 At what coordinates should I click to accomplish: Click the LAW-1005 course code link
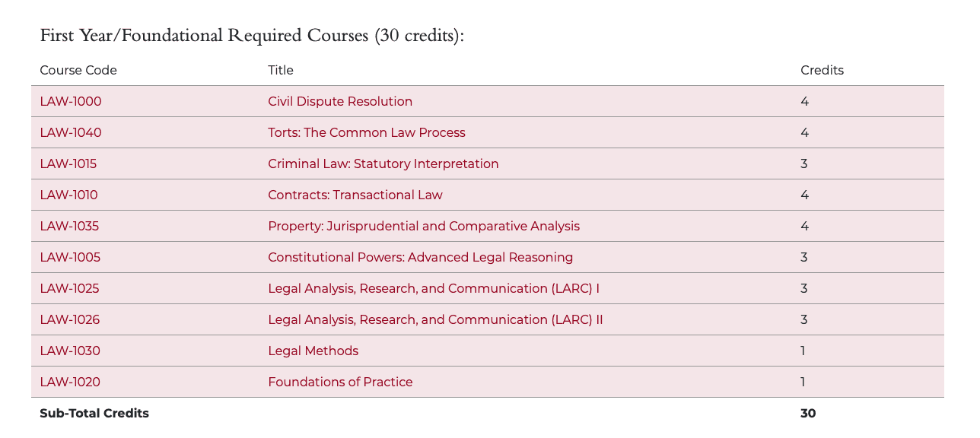(70, 258)
